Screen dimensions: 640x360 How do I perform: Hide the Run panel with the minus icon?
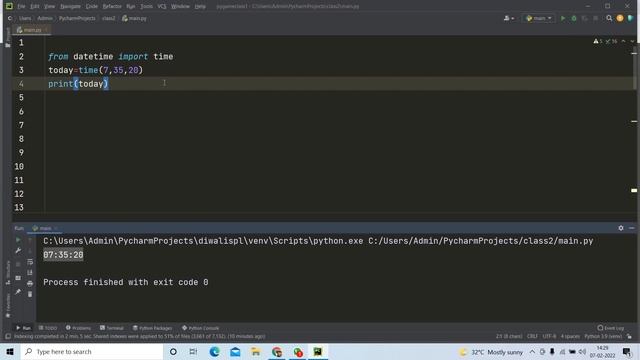631,228
